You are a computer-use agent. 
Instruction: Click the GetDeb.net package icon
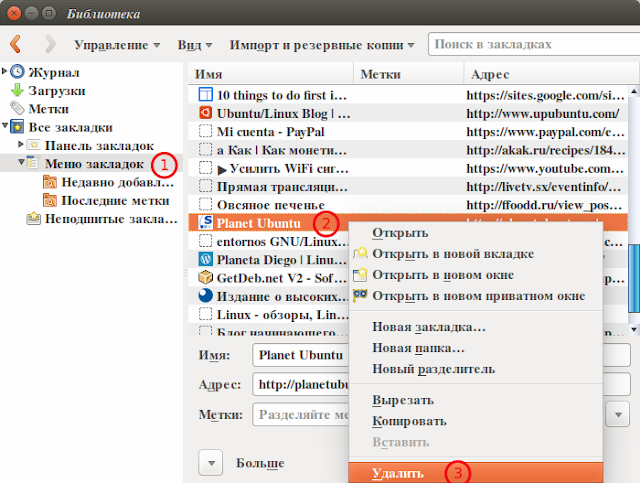click(x=205, y=278)
